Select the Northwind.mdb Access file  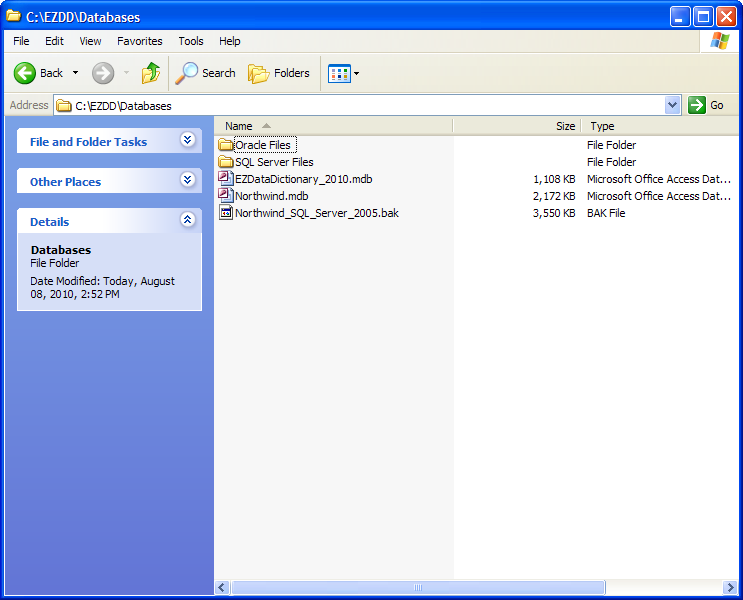270,196
